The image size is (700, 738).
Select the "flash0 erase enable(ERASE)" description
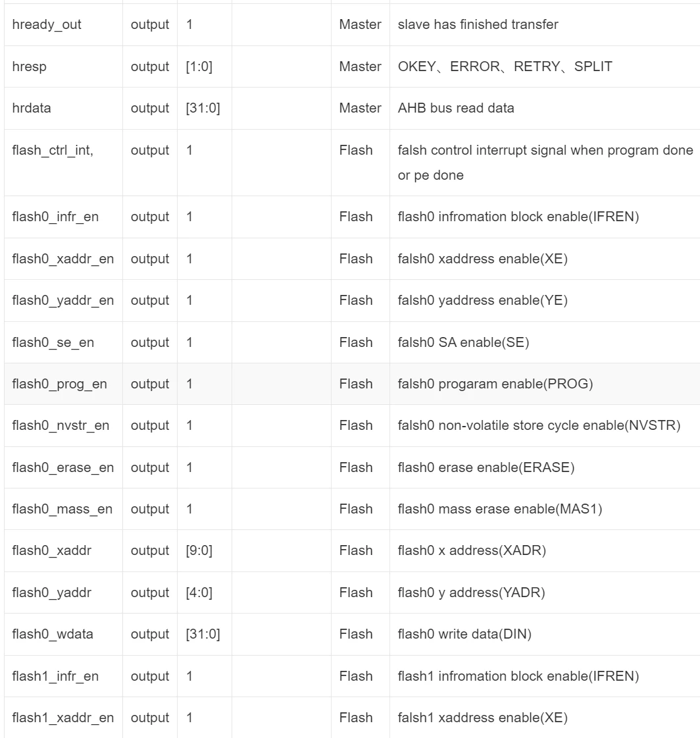[486, 467]
